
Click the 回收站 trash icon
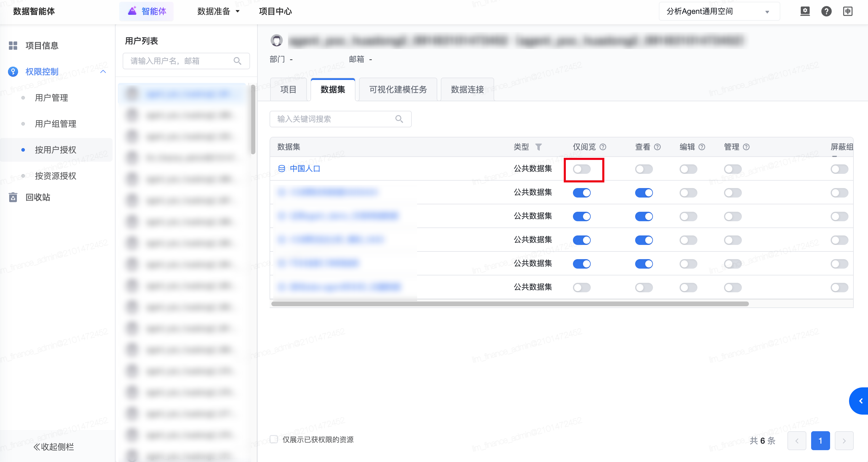(13, 197)
